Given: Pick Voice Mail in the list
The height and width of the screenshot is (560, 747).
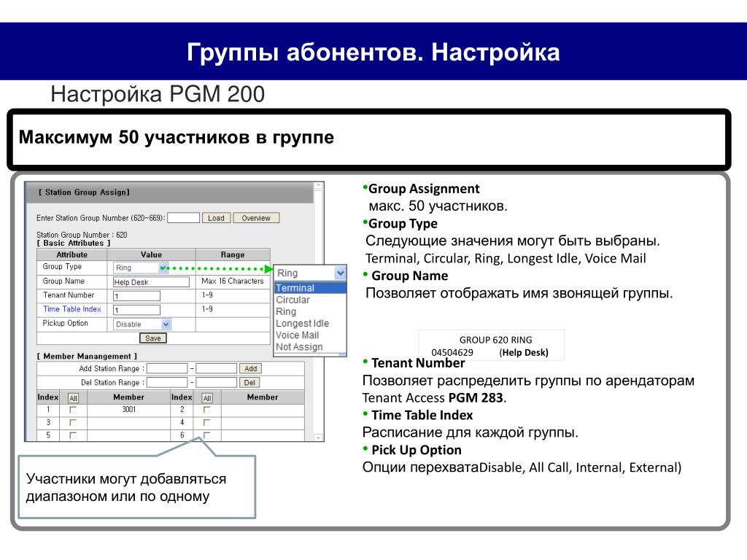Looking at the screenshot, I should tap(310, 335).
